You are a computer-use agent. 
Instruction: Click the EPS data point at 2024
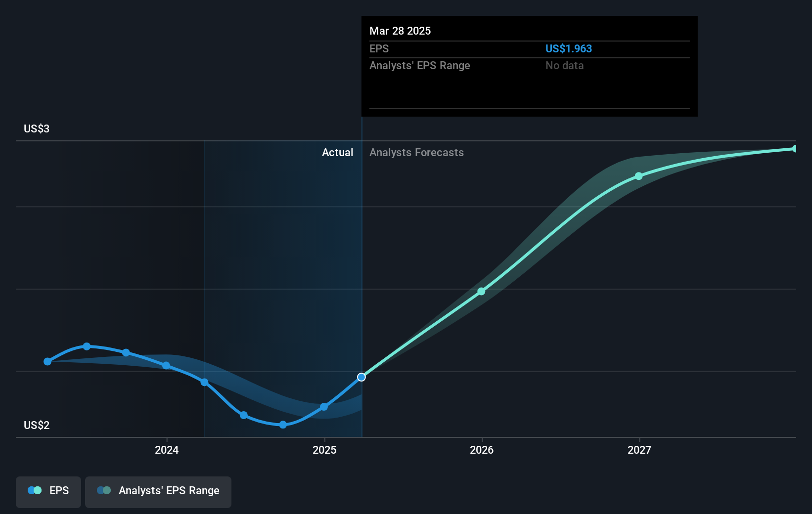coord(166,366)
